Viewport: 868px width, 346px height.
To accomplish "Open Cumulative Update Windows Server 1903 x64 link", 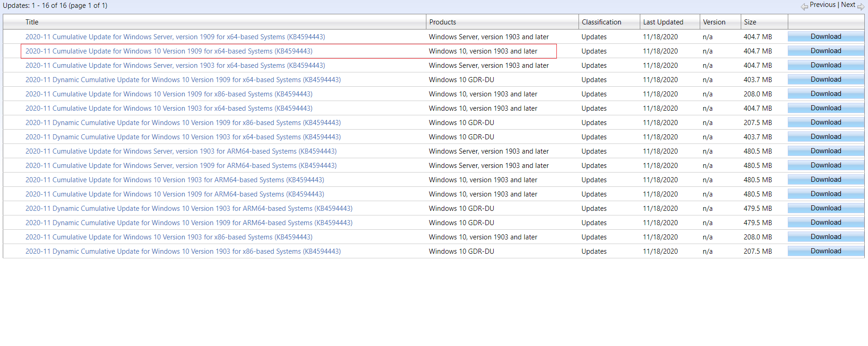I will tap(175, 66).
